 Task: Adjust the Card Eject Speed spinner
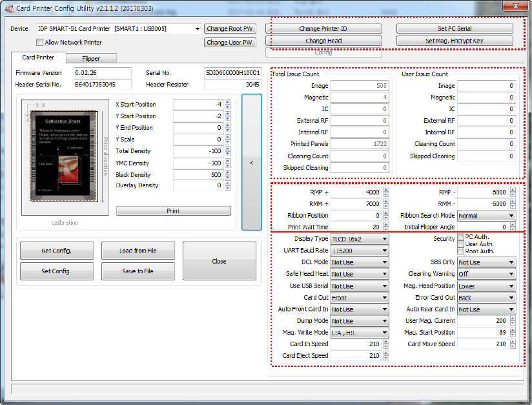click(x=386, y=355)
